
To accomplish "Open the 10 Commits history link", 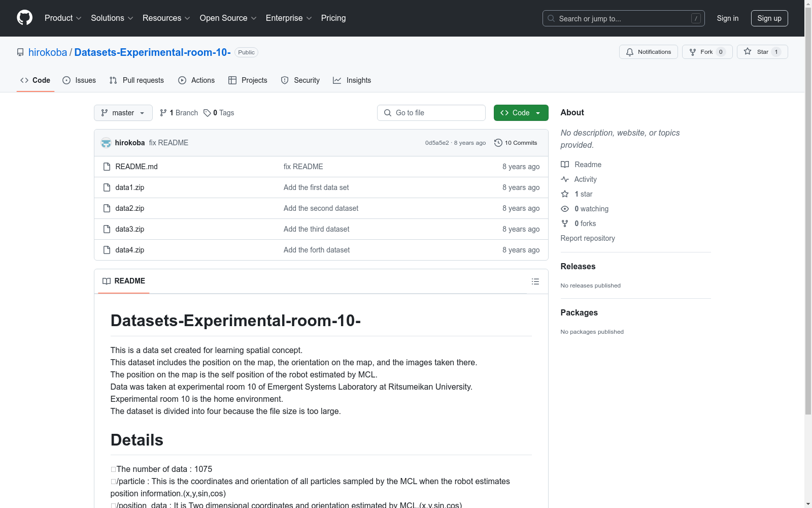I will pos(516,143).
